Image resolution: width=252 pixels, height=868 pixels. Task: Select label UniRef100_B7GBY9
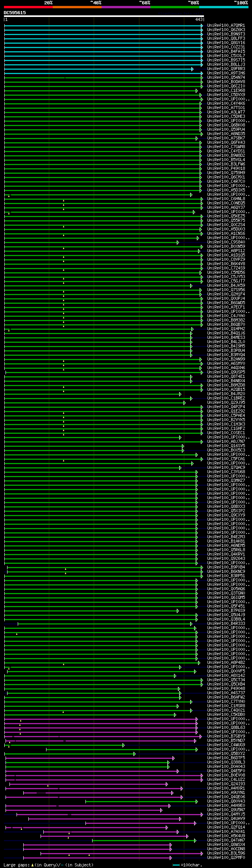click(x=226, y=736)
